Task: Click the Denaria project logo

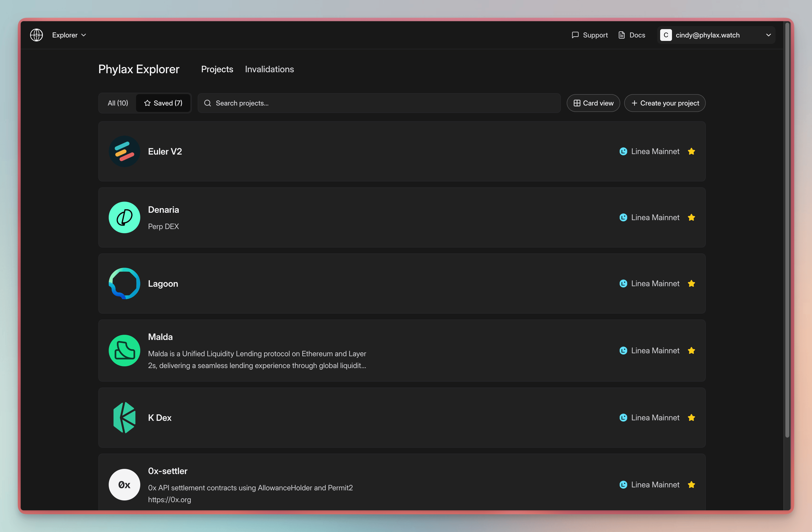Action: (124, 217)
